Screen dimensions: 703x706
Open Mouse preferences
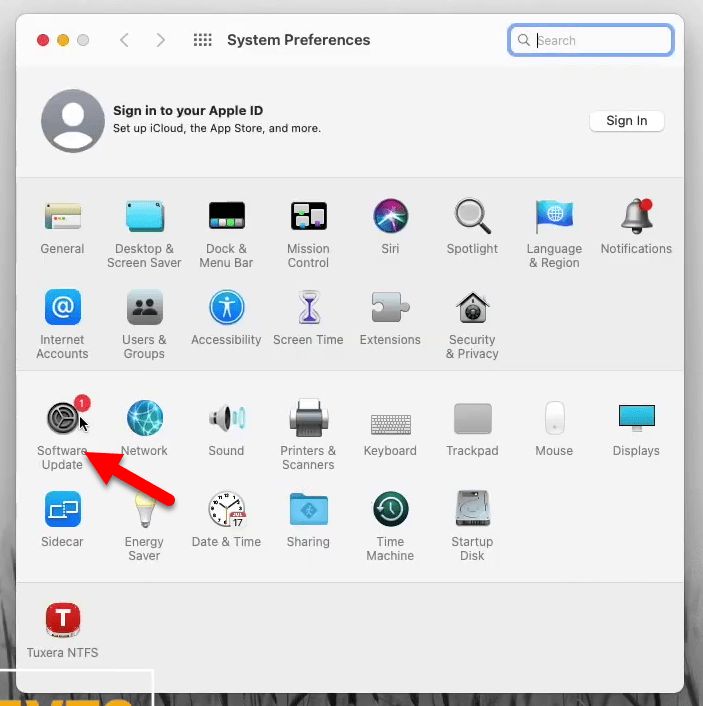(554, 418)
